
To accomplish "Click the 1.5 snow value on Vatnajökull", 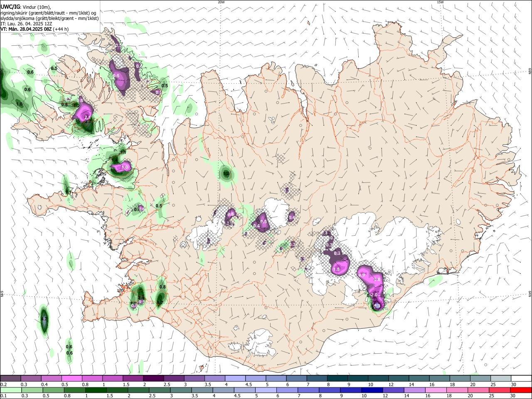I will tap(337, 269).
